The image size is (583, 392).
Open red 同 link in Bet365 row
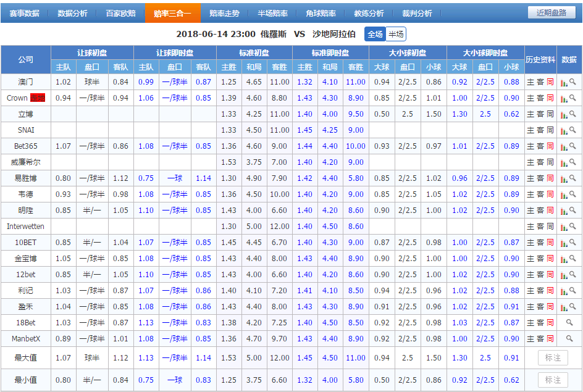[x=550, y=146]
